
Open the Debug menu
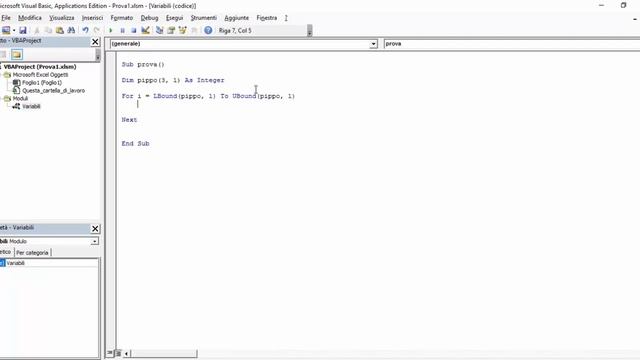point(149,18)
